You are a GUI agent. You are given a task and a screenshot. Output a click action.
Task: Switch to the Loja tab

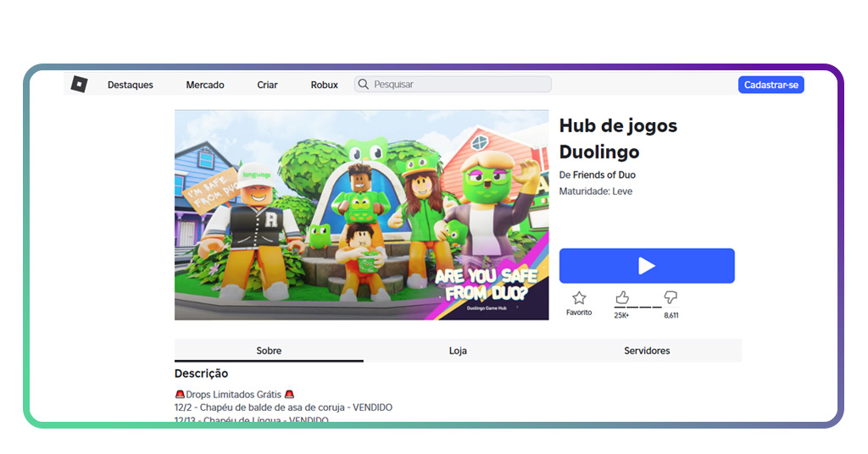pos(458,351)
